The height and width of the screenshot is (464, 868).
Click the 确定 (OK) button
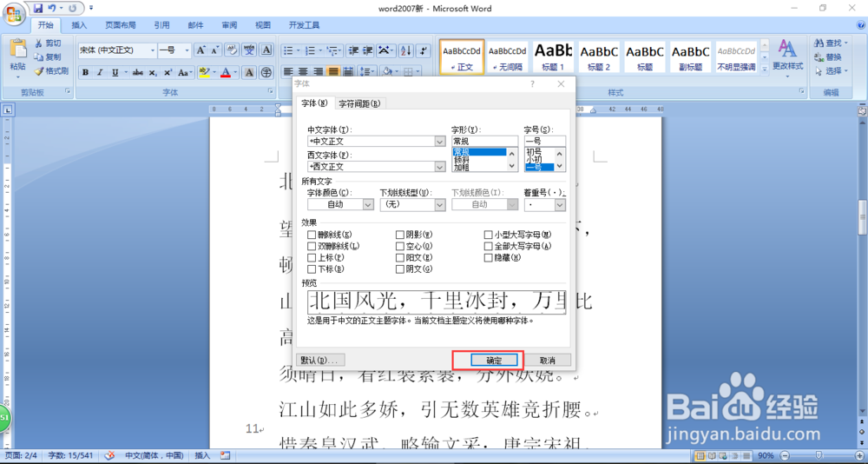point(495,360)
